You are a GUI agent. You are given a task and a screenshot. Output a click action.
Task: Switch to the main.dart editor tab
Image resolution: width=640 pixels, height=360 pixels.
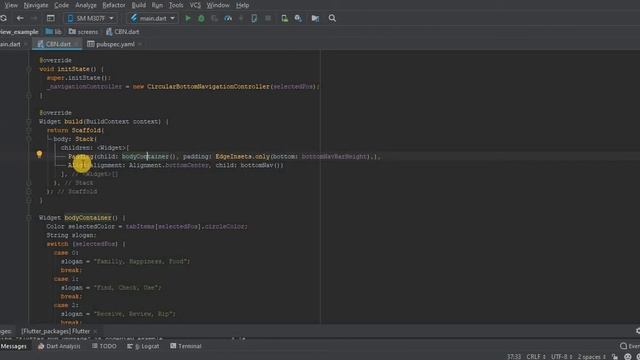click(10, 44)
